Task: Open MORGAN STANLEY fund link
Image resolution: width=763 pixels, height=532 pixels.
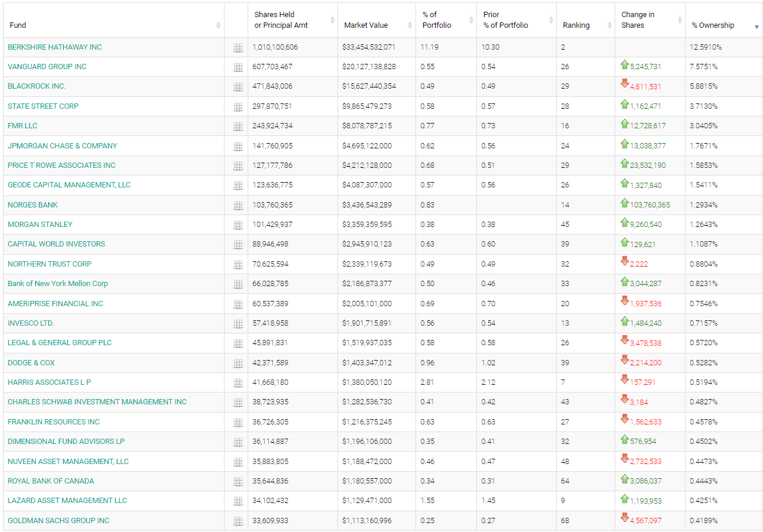Action: click(x=40, y=224)
